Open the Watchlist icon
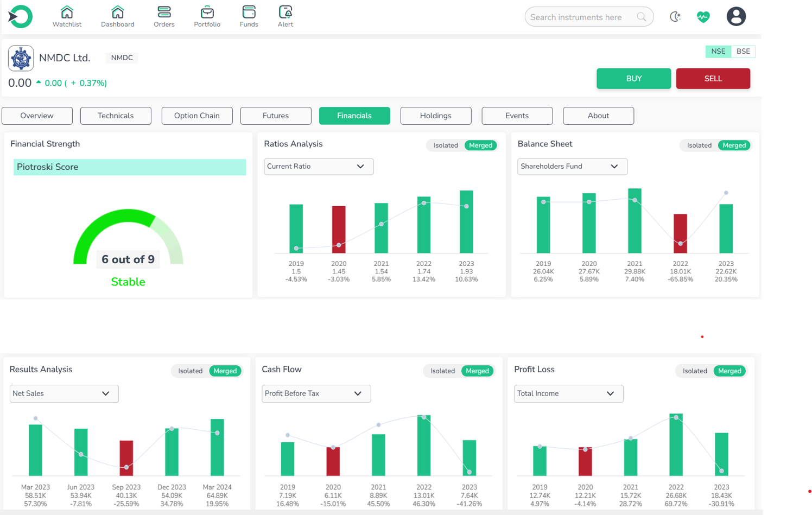This screenshot has width=812, height=515. [67, 17]
